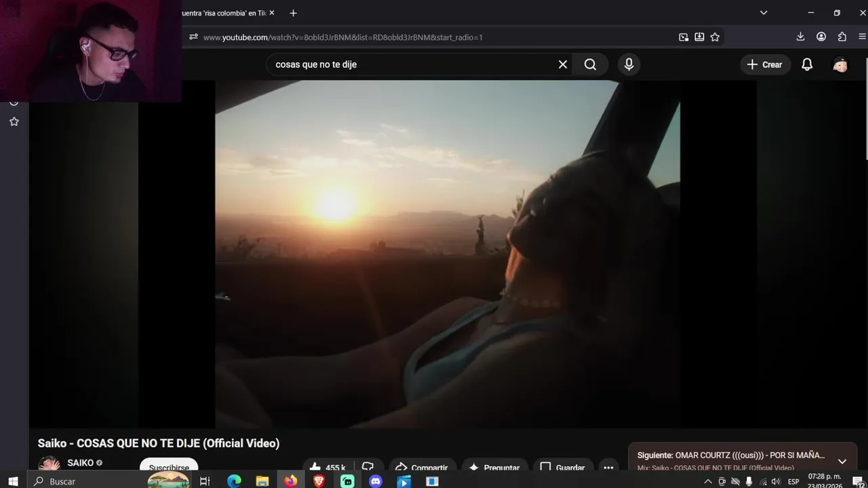868x488 pixels.
Task: Click the star icon in the left sidebar
Action: pos(14,121)
